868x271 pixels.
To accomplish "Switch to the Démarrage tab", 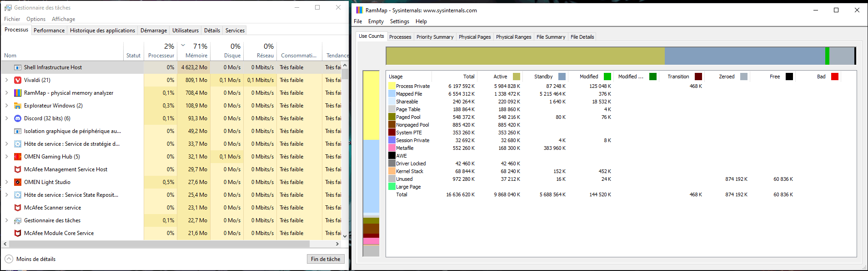I will coord(154,31).
